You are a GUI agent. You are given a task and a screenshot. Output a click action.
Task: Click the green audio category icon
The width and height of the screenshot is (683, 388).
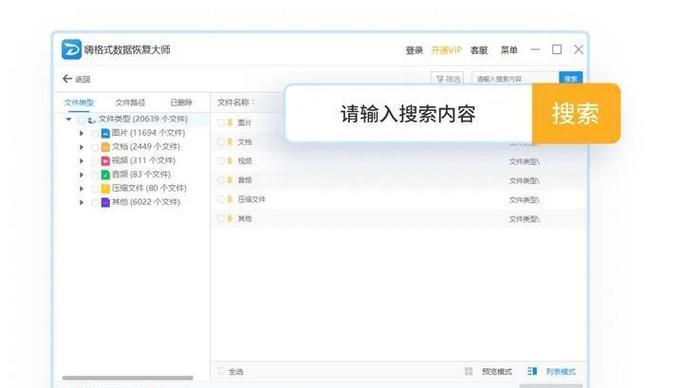[x=105, y=175]
